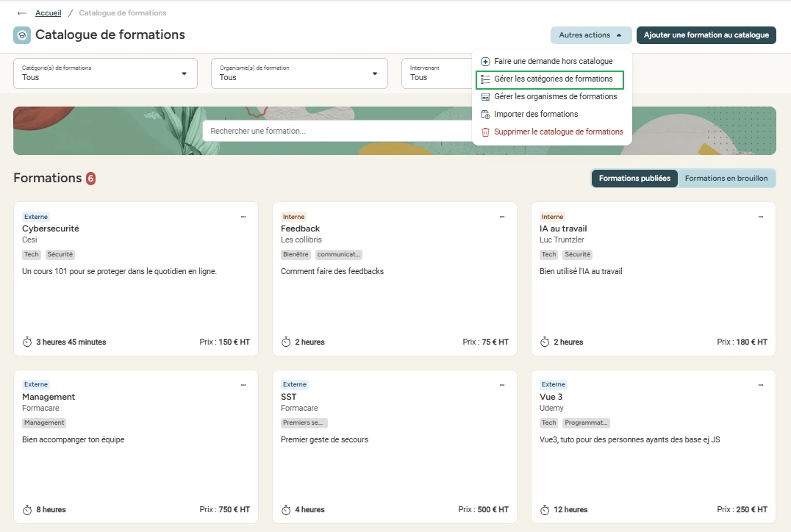Viewport: 791px width, 532px height.
Task: Select Supprimer le catalogue de formations
Action: coord(558,132)
